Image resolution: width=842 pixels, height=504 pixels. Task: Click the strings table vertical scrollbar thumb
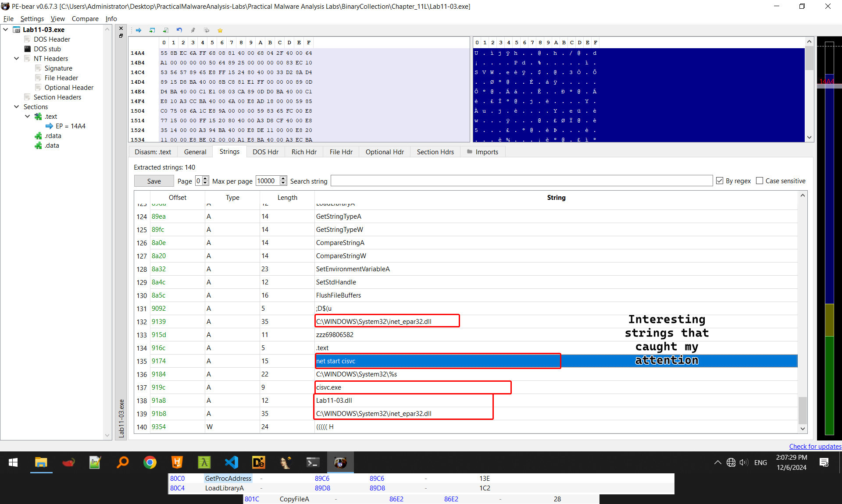tap(803, 410)
